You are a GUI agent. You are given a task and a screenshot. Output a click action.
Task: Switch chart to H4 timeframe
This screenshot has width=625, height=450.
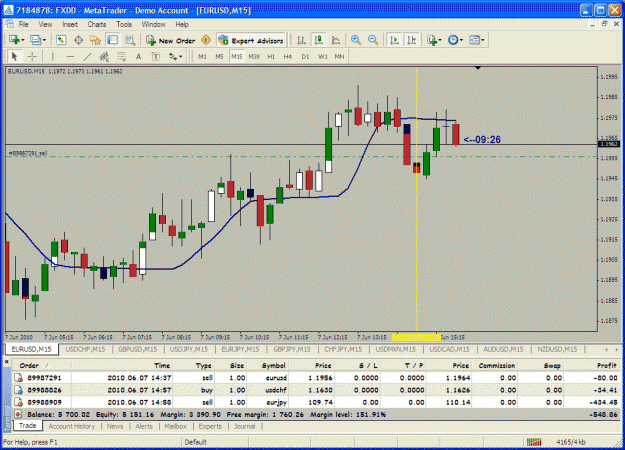point(288,57)
